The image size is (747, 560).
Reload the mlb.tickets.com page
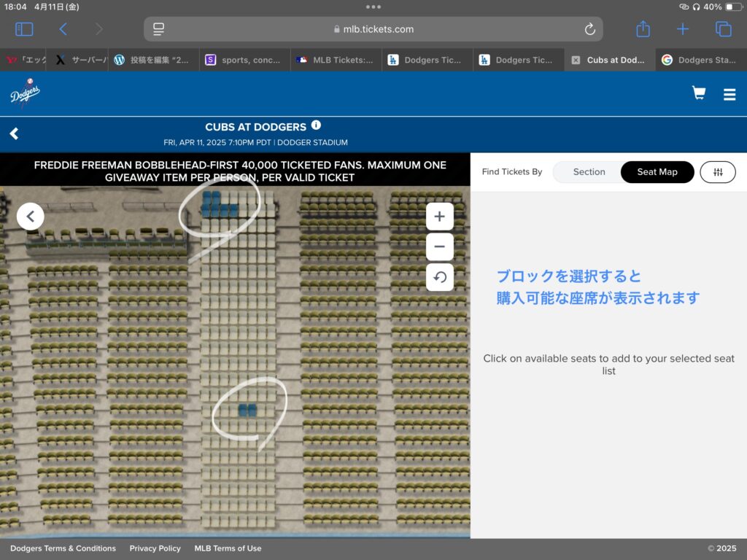click(589, 29)
